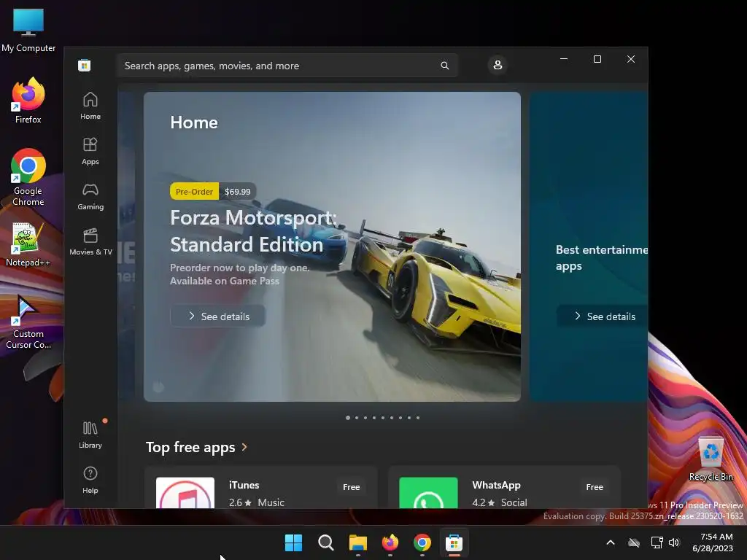Click the cloud sync tray icon

coord(634,542)
